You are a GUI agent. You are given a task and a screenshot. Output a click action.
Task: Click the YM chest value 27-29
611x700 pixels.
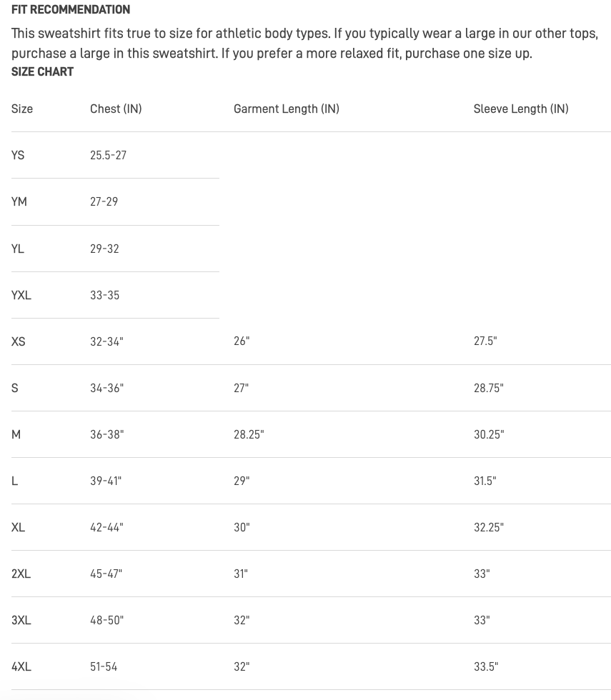pos(104,201)
